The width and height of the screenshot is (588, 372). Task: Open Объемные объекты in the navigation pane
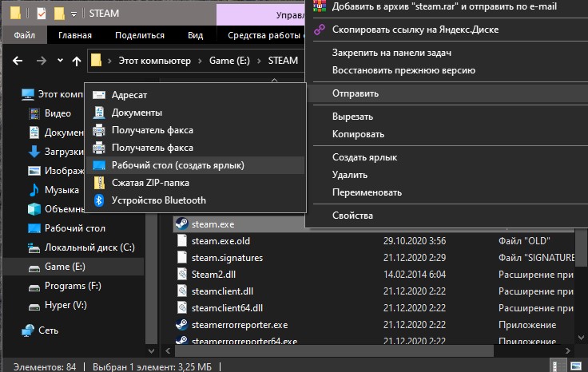click(56, 209)
